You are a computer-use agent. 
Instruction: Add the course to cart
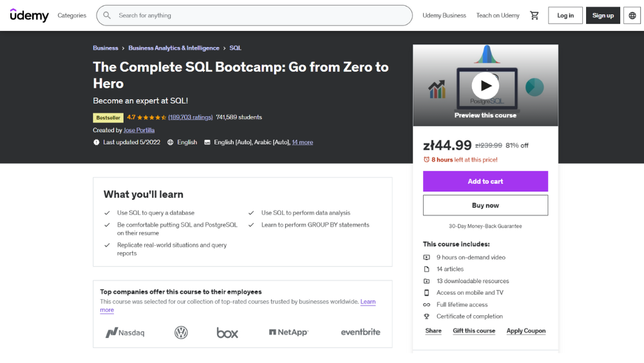[486, 181]
